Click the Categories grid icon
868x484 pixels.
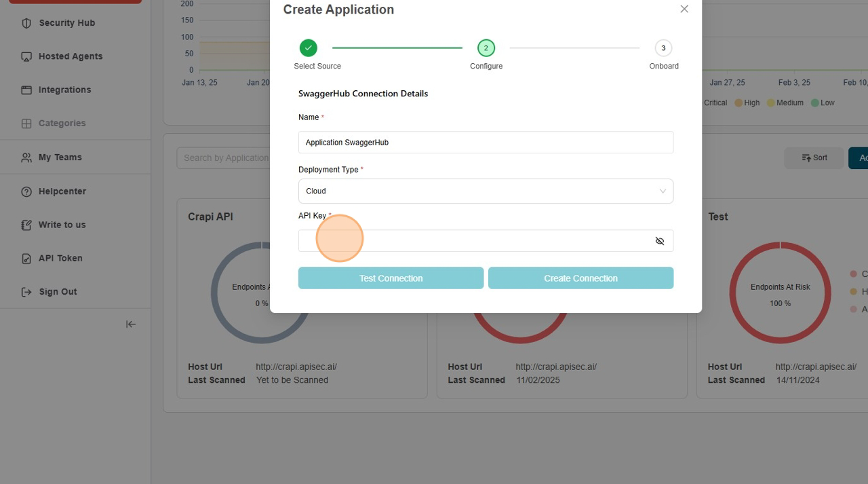26,124
